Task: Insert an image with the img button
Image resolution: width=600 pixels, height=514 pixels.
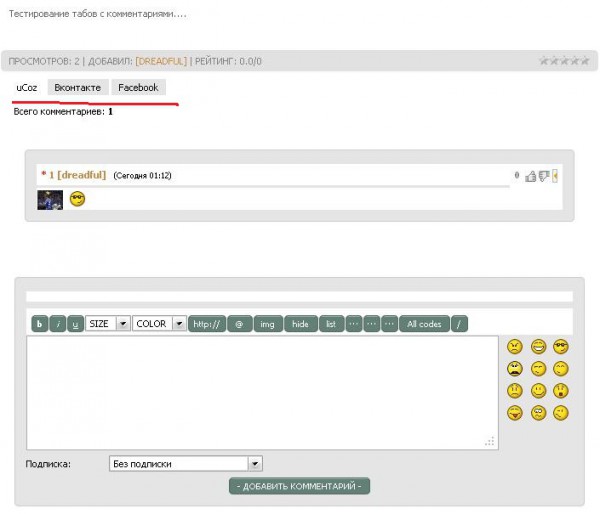Action: point(267,324)
